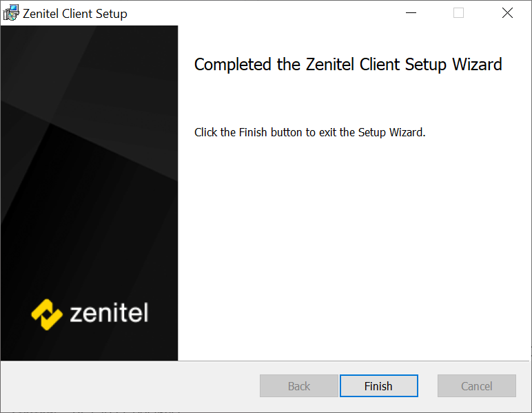The image size is (532, 413).
Task: Click the word "Wizard" in the heading
Action: click(x=477, y=65)
